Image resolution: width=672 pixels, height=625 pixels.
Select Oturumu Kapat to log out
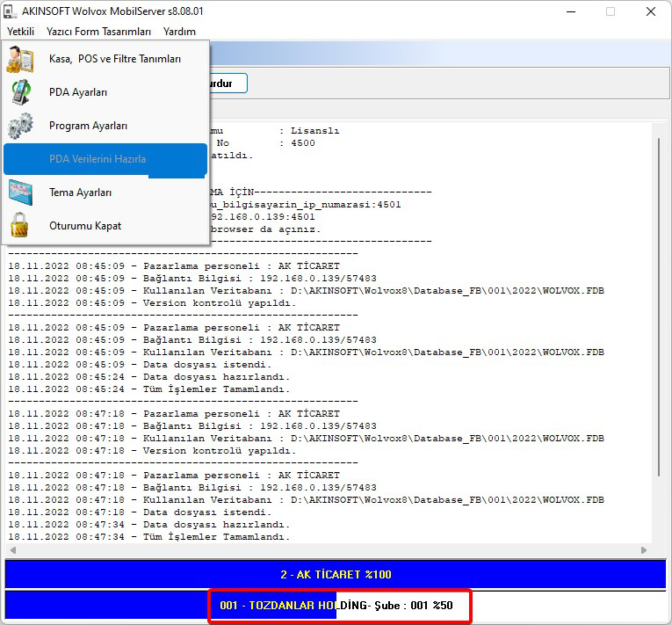(x=105, y=226)
